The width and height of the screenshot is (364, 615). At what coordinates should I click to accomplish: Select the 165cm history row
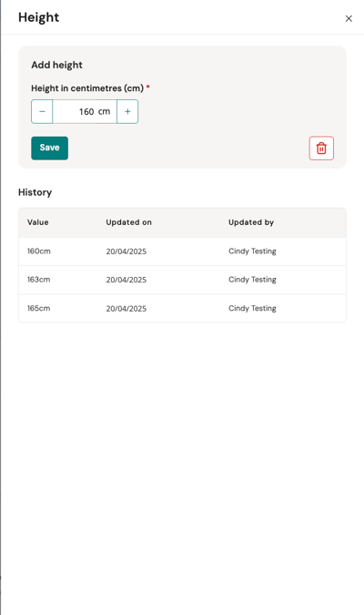click(182, 309)
